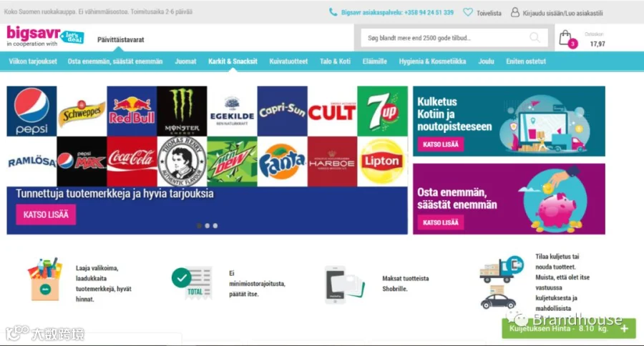Open the shopping bag cart icon
This screenshot has height=346, width=644.
click(x=565, y=38)
